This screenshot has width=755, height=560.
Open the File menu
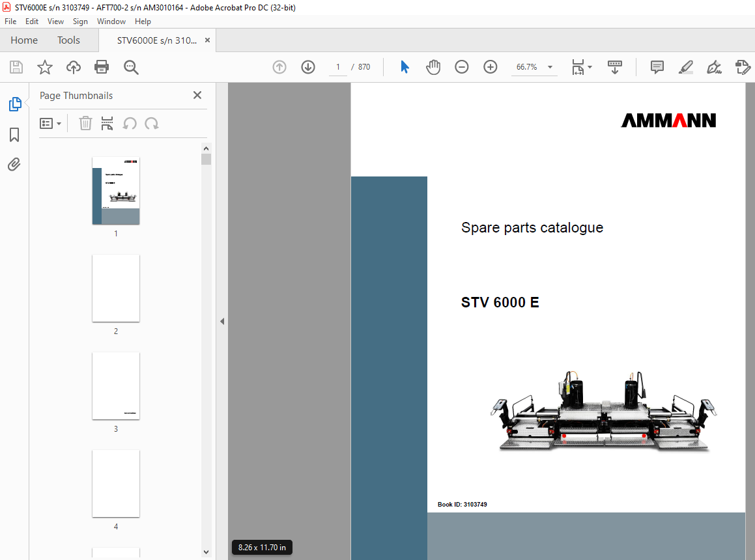tap(10, 21)
